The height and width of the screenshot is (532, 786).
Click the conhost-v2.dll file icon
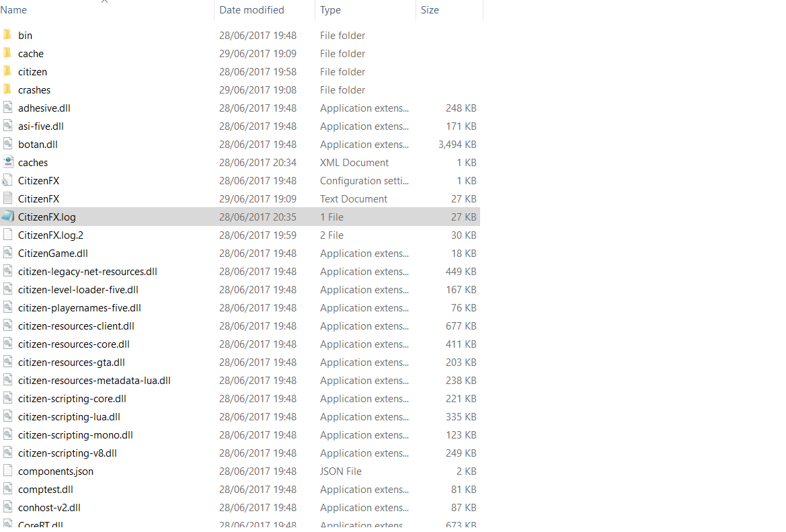click(x=7, y=506)
